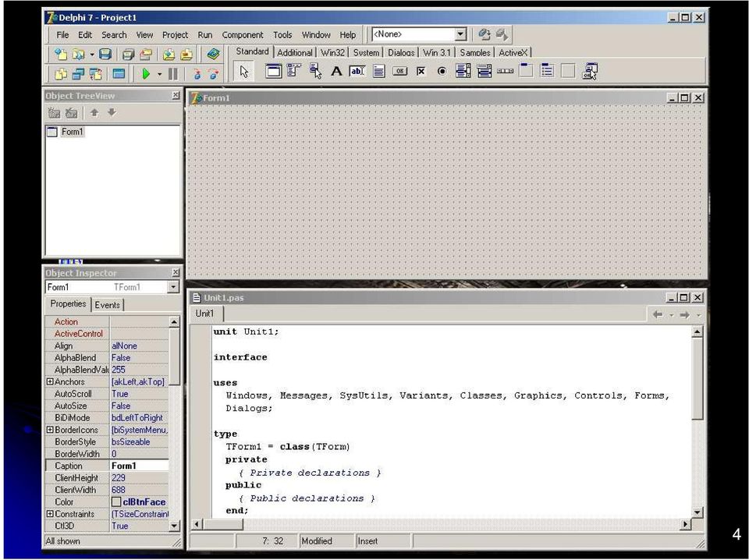Click Add file to project icon

point(169,55)
